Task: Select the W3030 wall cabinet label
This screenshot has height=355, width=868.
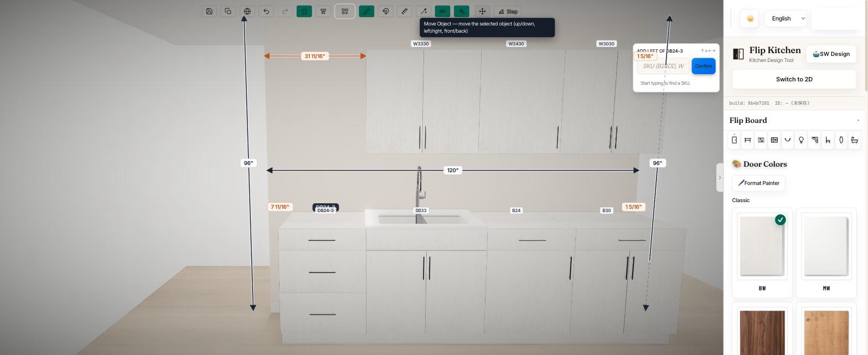Action: [x=607, y=44]
